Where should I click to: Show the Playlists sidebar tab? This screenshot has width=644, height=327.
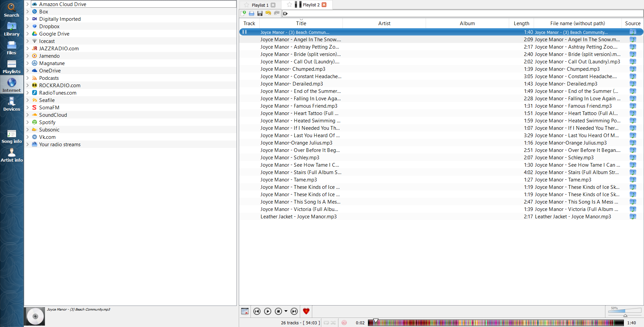click(x=11, y=66)
